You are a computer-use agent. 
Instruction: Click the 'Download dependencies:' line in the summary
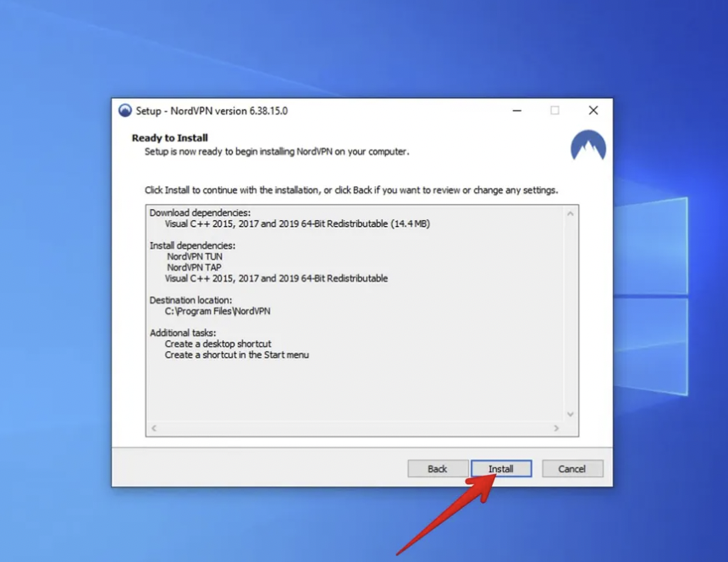pyautogui.click(x=200, y=212)
